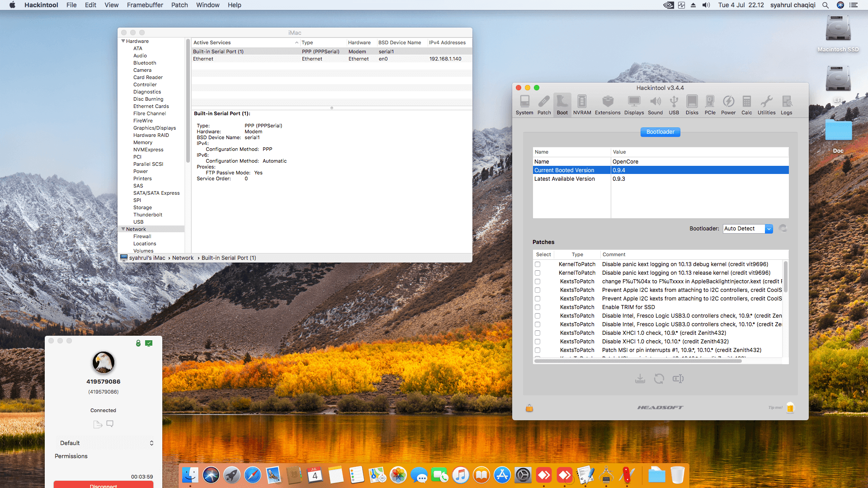The height and width of the screenshot is (488, 868).
Task: Open the Framebuffer menu
Action: (x=145, y=5)
